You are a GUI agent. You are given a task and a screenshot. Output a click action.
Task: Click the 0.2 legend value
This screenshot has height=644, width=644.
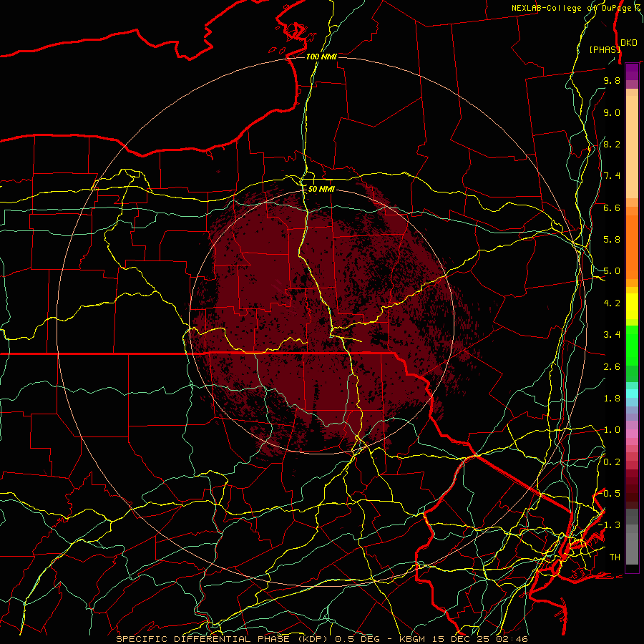pos(612,462)
